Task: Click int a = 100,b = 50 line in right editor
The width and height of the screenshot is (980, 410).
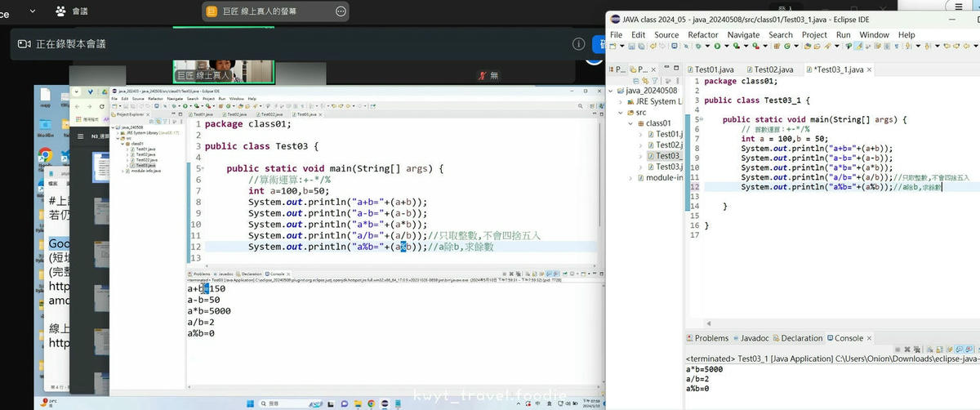Action: (784, 139)
